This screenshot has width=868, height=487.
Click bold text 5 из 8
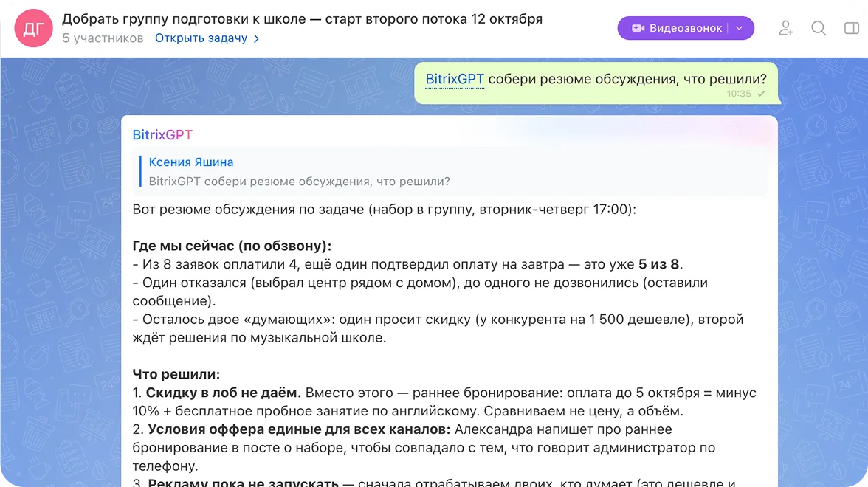pos(658,264)
